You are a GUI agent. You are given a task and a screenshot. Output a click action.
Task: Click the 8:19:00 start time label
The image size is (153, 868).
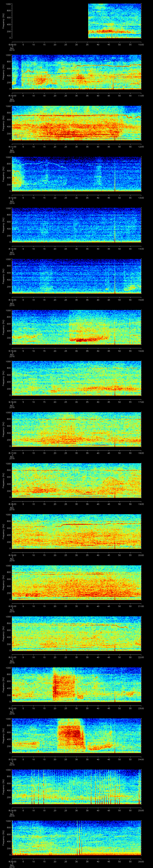(12, 555)
